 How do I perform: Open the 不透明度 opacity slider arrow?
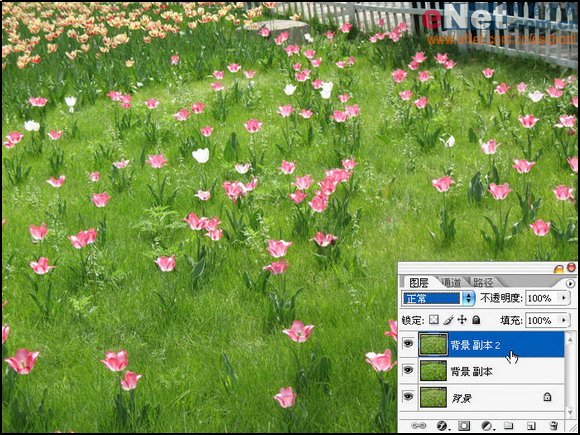[x=564, y=298]
